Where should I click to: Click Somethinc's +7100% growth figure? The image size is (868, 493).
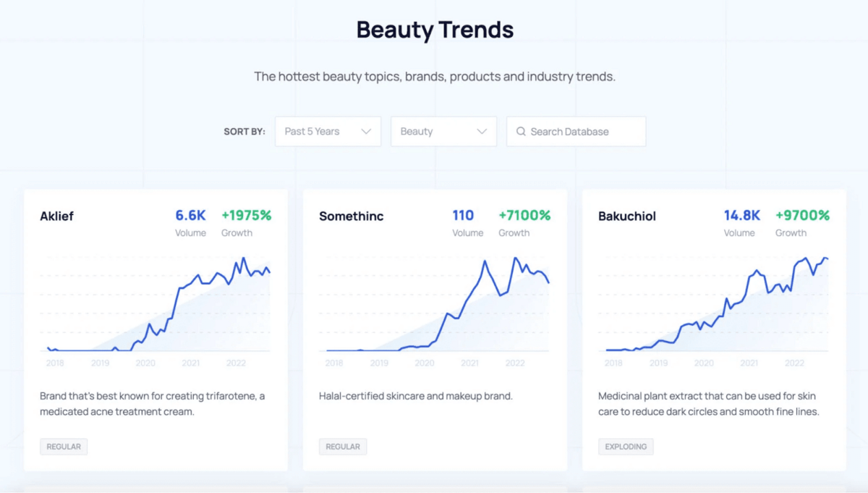[x=524, y=215]
